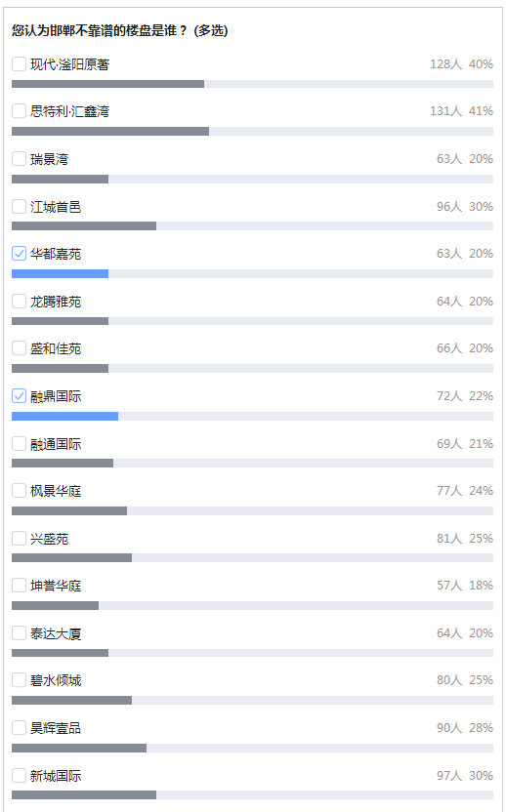Deselect the 融鼎国际 checkbox
The image size is (506, 812).
[x=19, y=396]
